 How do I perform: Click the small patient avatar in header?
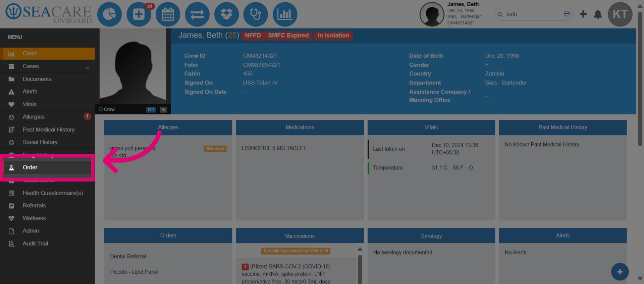pyautogui.click(x=432, y=14)
